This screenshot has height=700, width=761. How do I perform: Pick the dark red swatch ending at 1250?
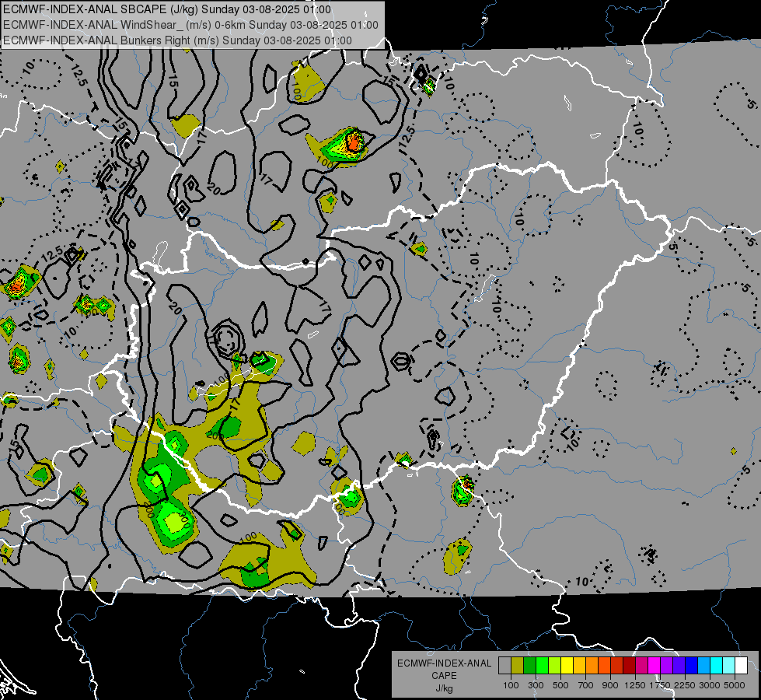point(630,666)
